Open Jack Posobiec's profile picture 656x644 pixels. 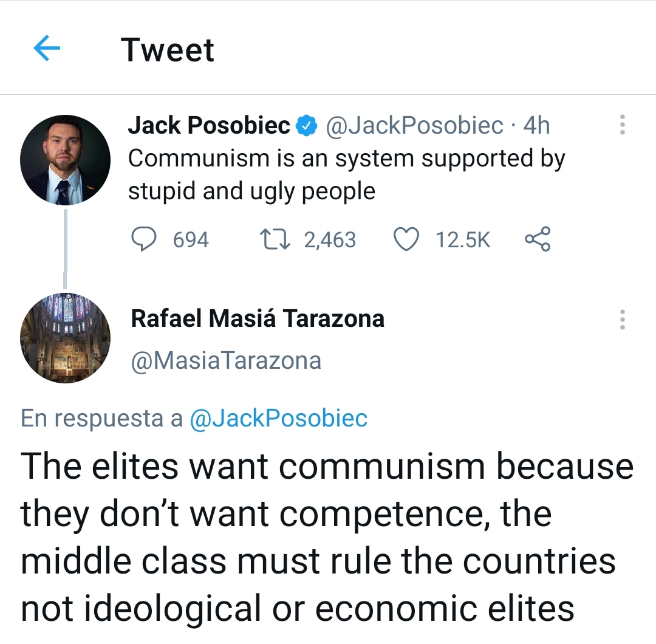click(x=65, y=160)
